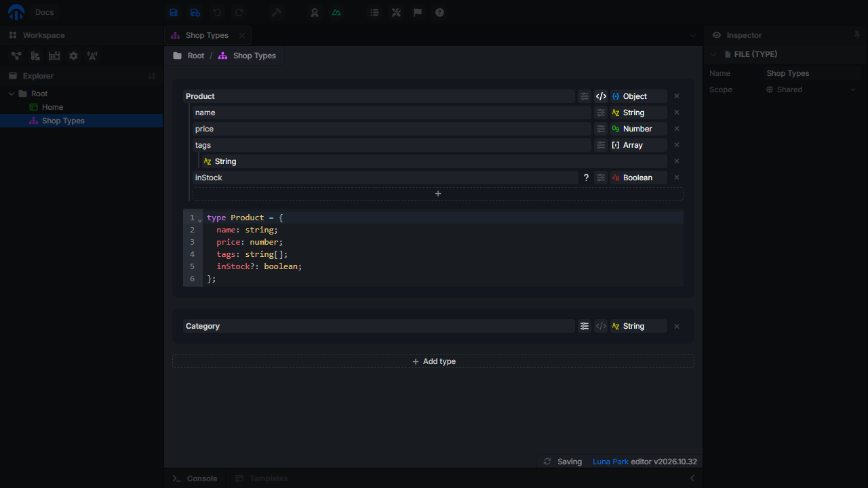Toggle the code view for the Category type
Image resolution: width=868 pixels, height=488 pixels.
pyautogui.click(x=601, y=326)
